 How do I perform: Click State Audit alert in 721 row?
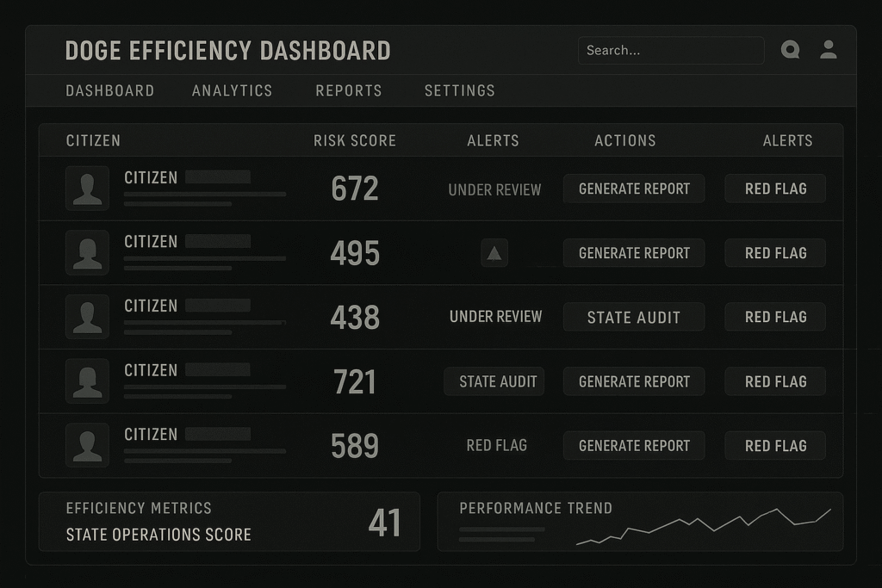tap(494, 381)
